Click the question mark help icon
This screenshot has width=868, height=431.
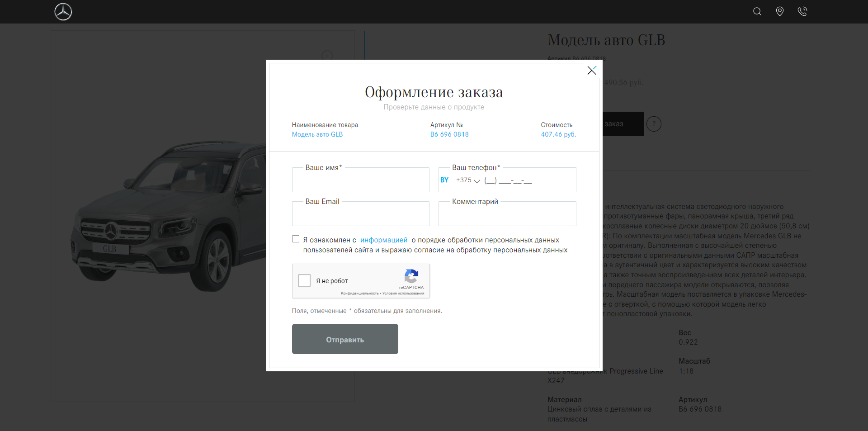tap(654, 124)
